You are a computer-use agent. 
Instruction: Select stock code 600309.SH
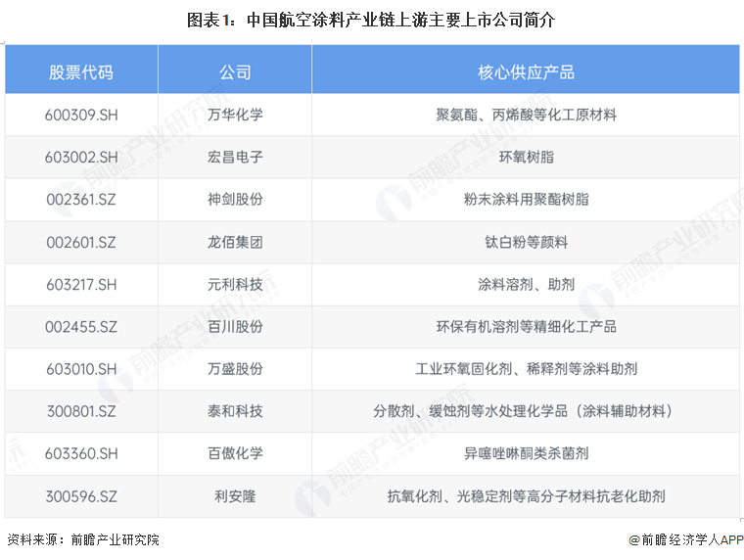tap(81, 115)
